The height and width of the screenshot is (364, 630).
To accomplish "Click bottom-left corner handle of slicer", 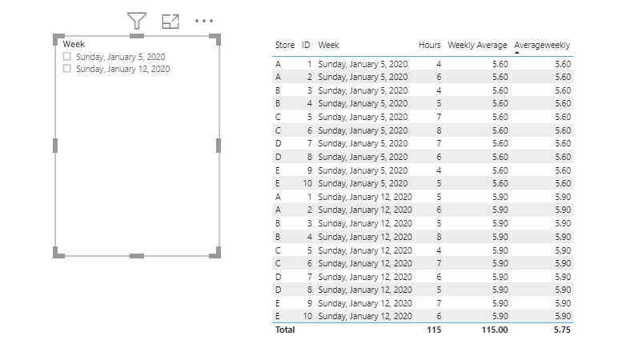I will (58, 254).
